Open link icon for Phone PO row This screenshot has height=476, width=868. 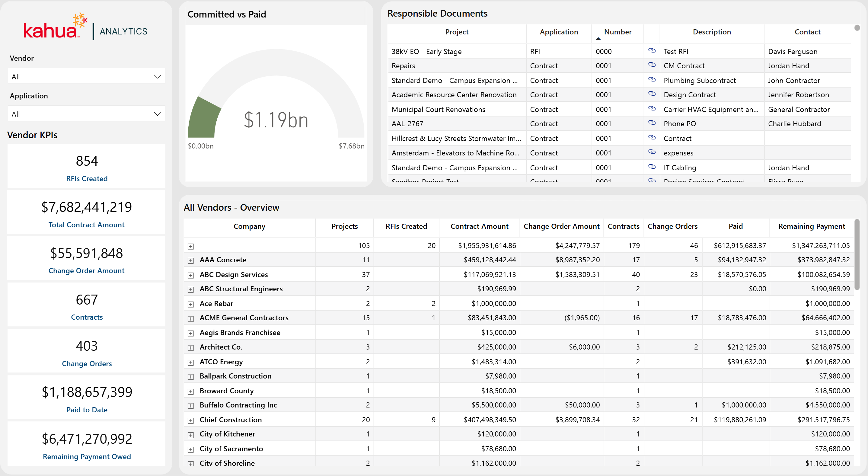point(652,123)
